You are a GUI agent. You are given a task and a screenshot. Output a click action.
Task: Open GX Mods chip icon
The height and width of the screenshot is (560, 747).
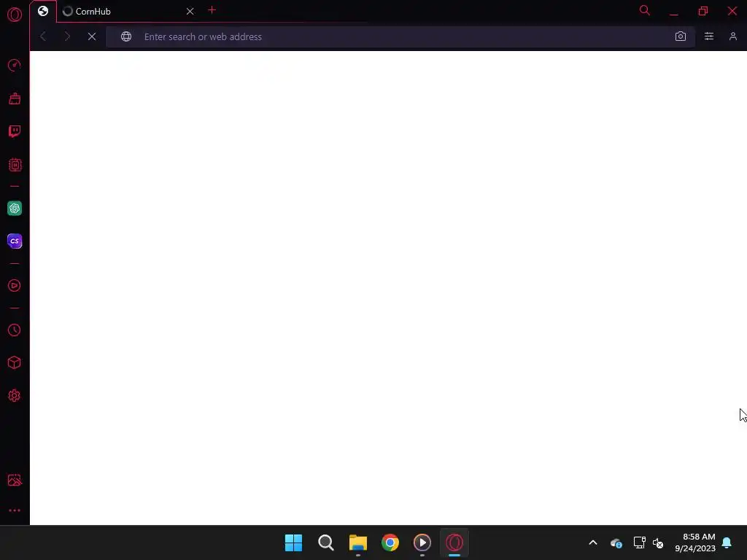tap(15, 165)
